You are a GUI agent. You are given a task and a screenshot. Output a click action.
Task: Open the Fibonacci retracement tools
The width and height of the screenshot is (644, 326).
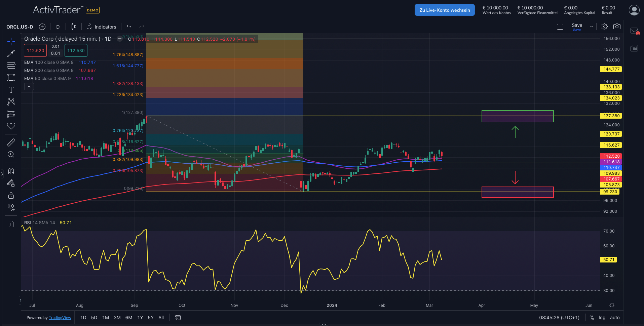point(11,66)
